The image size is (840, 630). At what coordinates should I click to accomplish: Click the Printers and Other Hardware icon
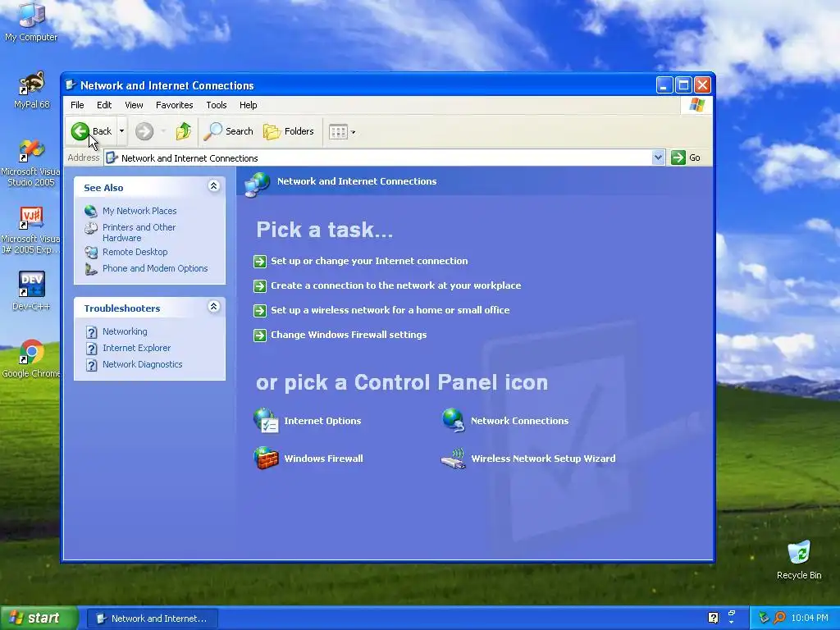tap(91, 228)
